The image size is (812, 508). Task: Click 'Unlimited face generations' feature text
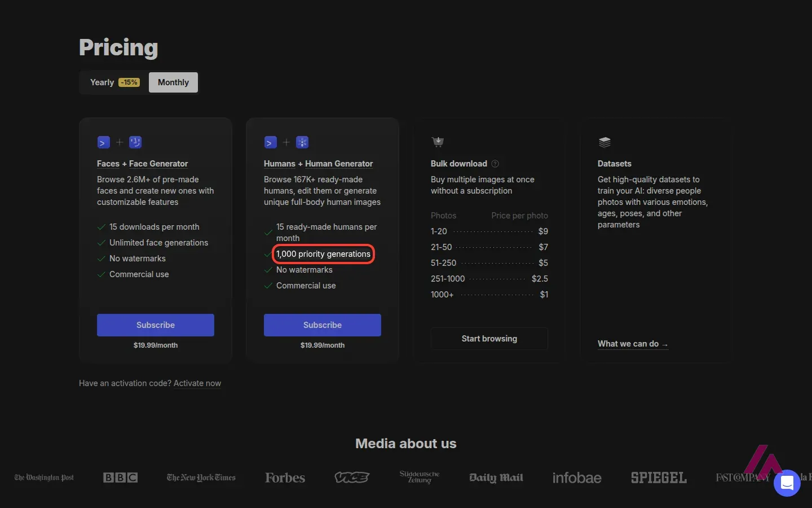(158, 243)
